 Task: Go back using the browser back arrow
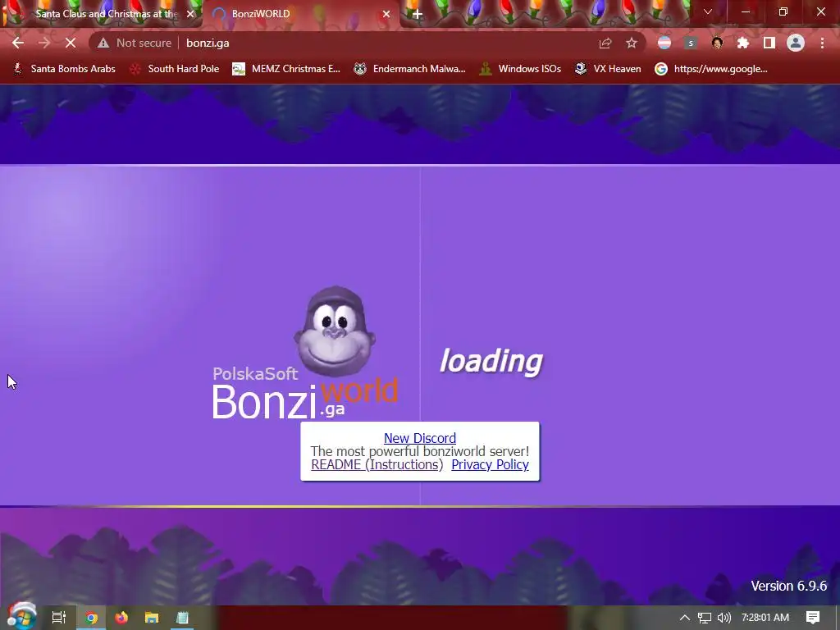(x=18, y=43)
